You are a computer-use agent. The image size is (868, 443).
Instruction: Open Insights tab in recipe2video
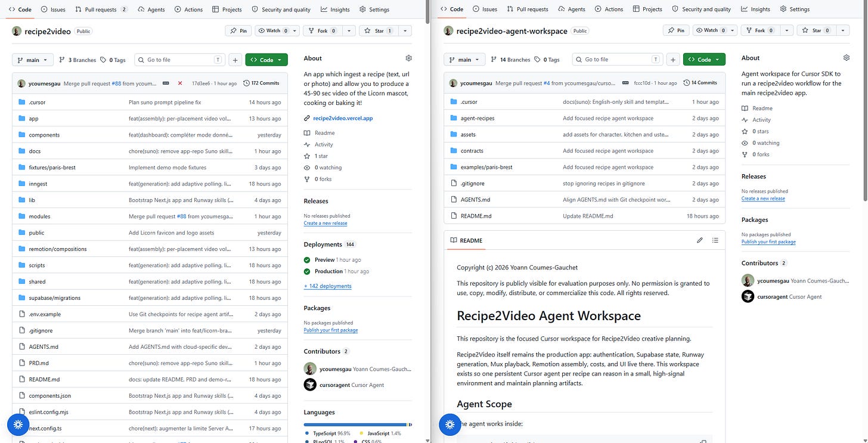pos(335,10)
